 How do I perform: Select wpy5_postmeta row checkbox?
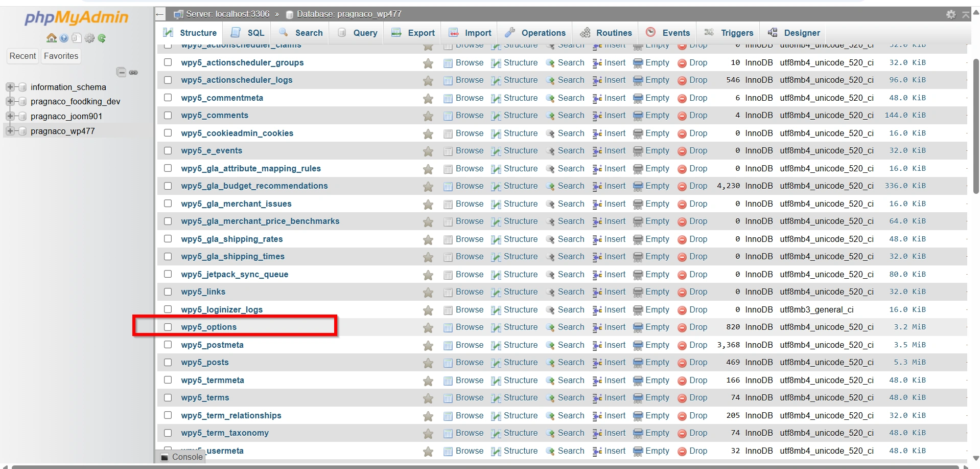(168, 345)
